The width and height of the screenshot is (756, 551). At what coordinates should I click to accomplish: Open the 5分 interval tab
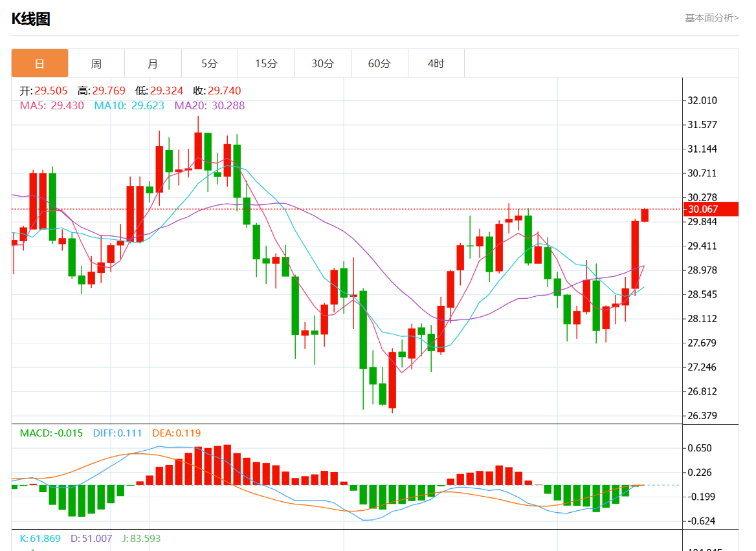210,63
